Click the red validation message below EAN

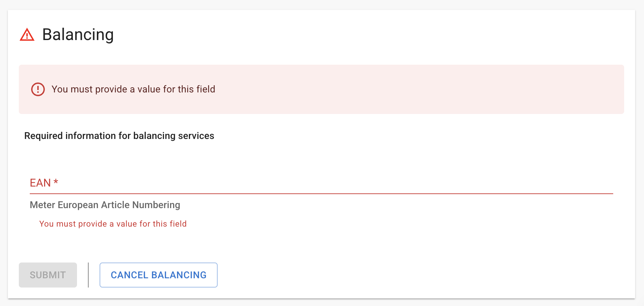pos(113,224)
